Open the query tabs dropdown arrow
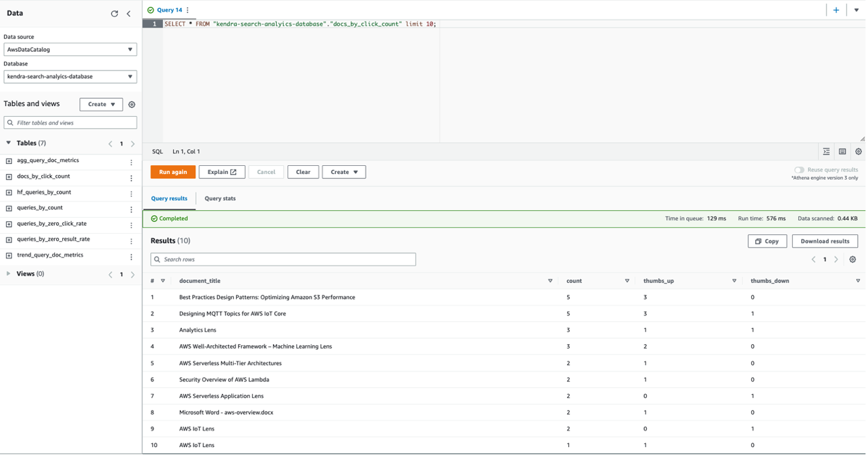Viewport: 868px width, 457px height. 857,10
